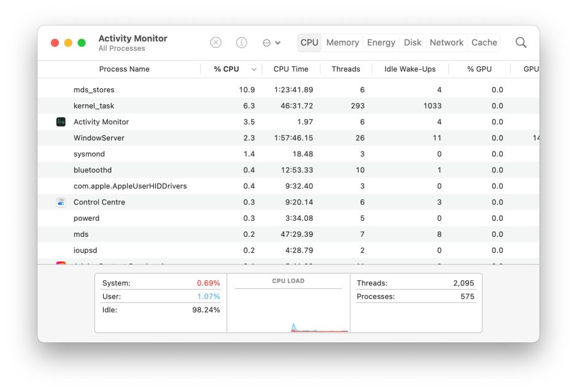Select the Cache tab
The width and height of the screenshot is (577, 392).
tap(484, 42)
